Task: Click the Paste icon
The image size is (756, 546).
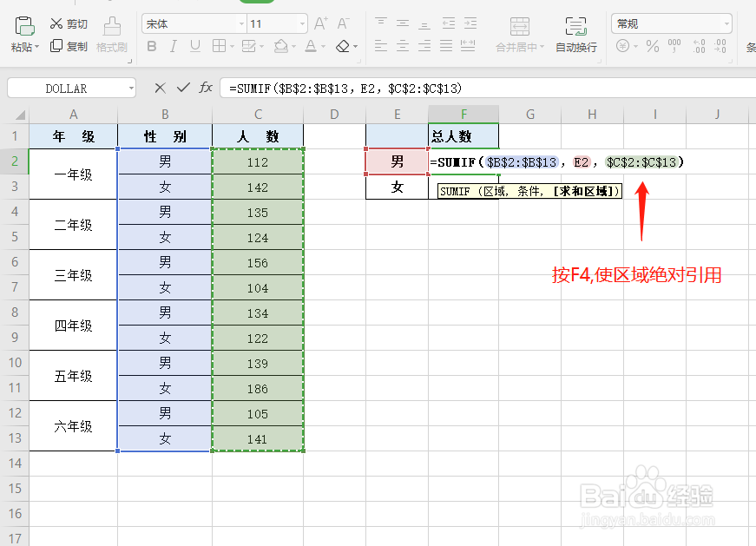Action: click(24, 25)
